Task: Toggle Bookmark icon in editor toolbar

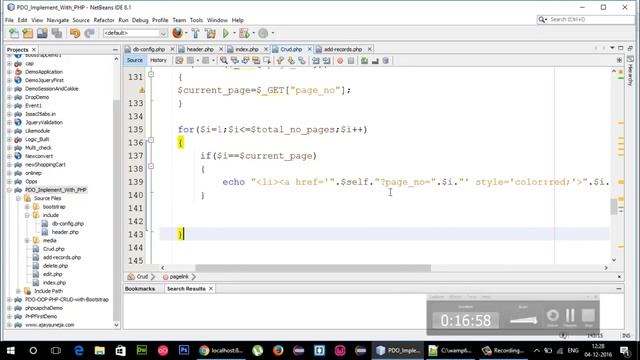Action: [302, 60]
